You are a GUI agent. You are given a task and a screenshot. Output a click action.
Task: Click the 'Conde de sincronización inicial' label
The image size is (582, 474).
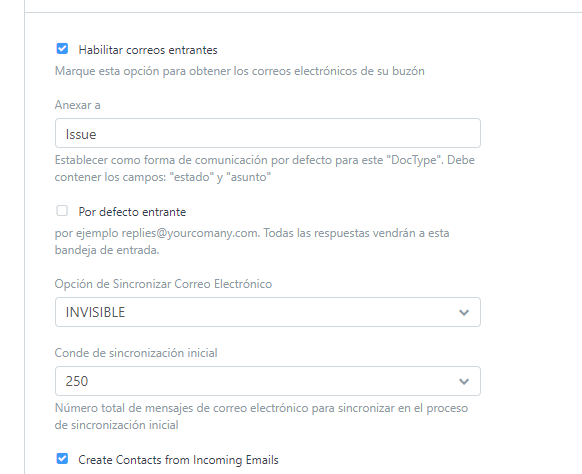click(136, 353)
